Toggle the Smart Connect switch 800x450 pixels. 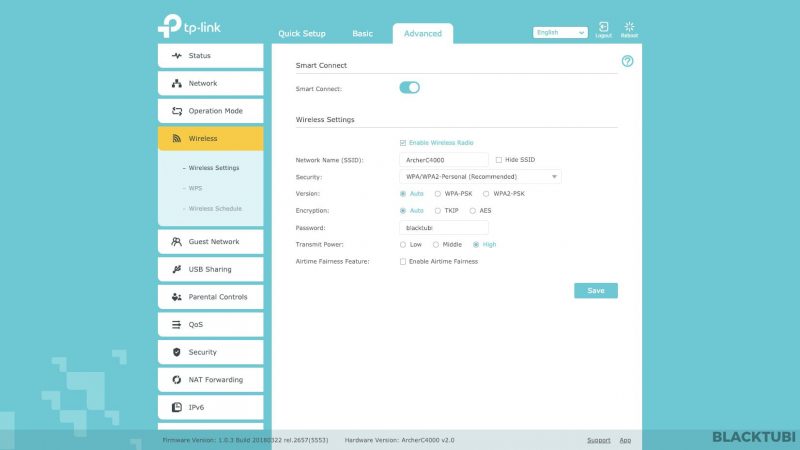point(409,88)
